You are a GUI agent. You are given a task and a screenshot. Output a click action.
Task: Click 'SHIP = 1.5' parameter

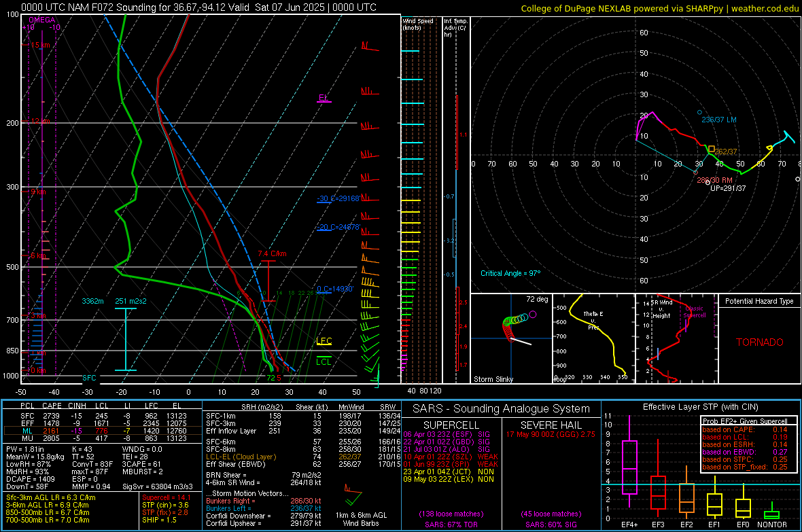pos(159,520)
